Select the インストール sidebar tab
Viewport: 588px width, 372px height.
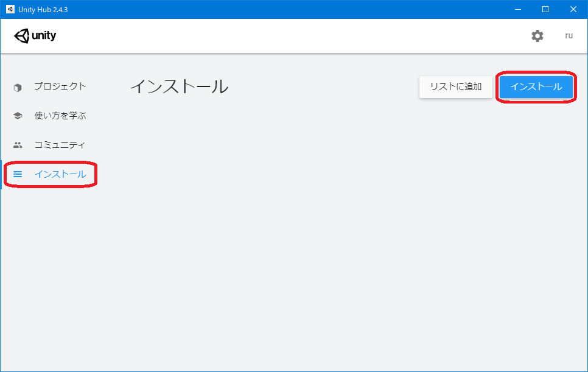(x=60, y=174)
